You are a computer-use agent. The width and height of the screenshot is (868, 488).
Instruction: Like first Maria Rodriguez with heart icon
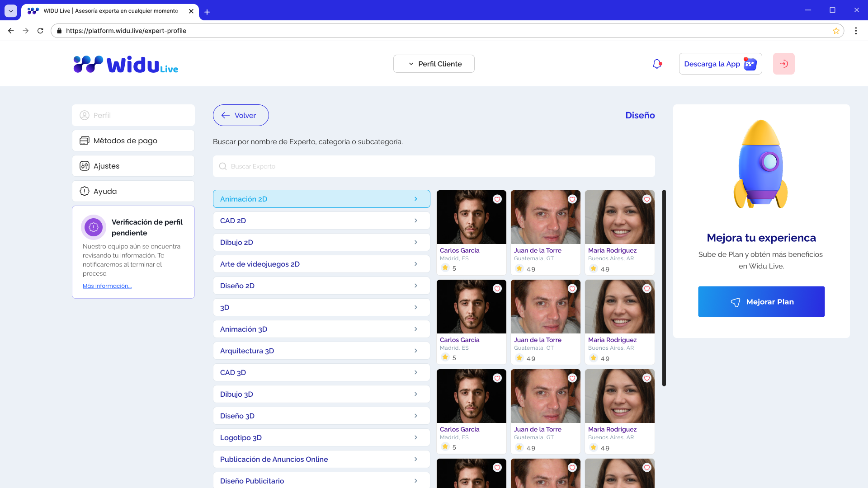647,199
